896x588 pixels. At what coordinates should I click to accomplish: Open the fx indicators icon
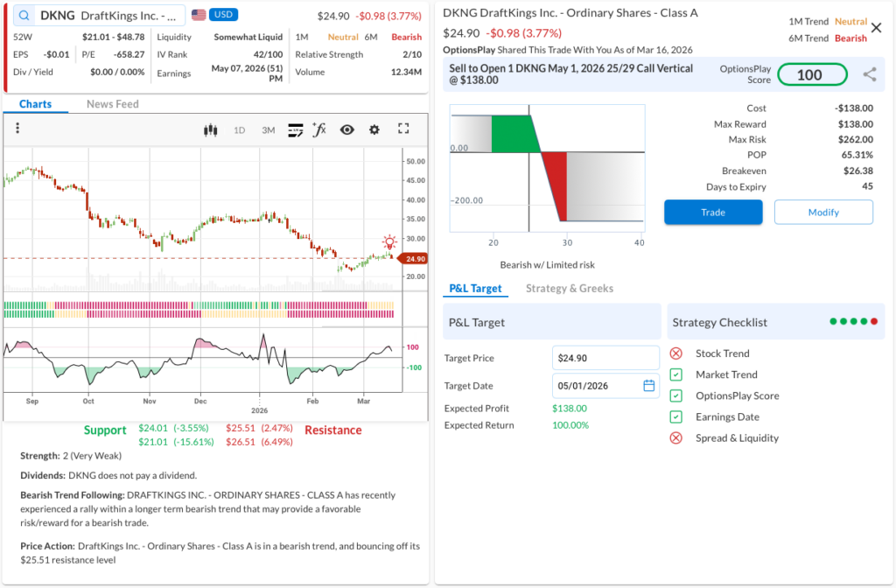click(x=319, y=129)
